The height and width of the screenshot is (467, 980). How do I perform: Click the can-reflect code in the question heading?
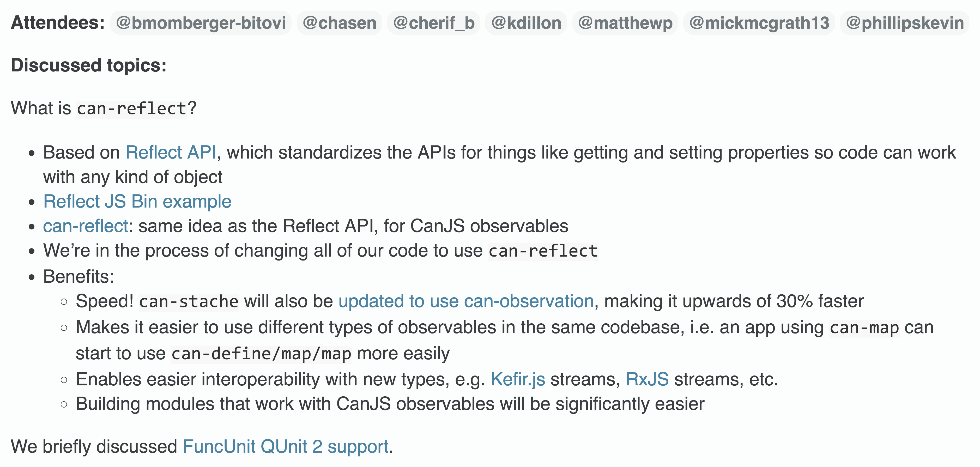[132, 109]
